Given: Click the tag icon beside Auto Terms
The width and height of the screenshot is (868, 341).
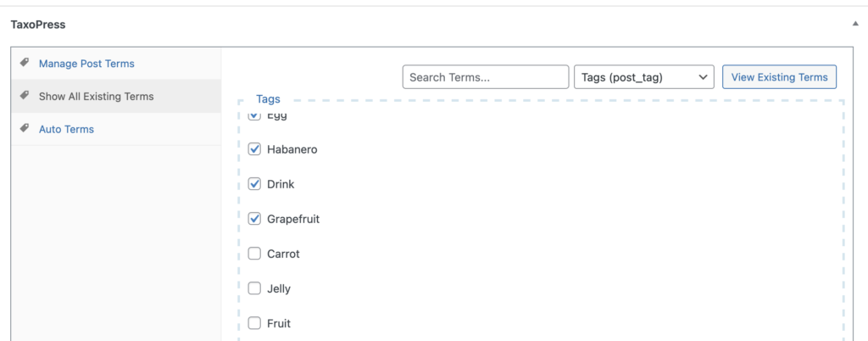Looking at the screenshot, I should tap(25, 129).
